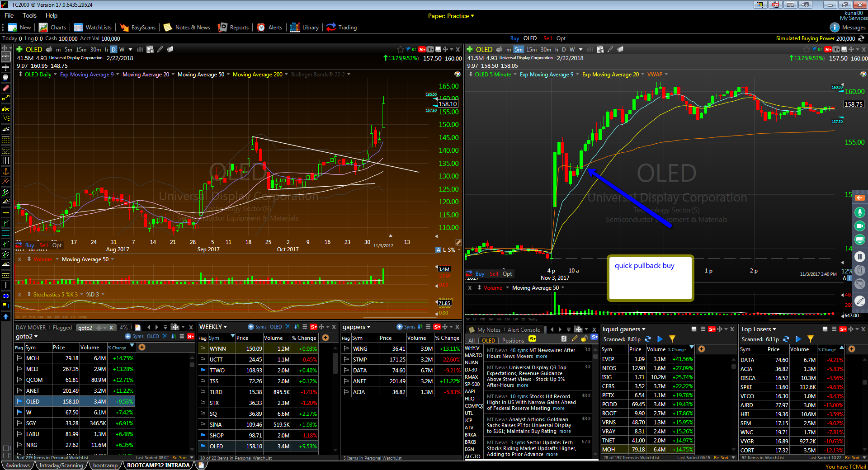Toggle flag for WING row in gappers list
This screenshot has height=470, width=868.
pos(346,348)
